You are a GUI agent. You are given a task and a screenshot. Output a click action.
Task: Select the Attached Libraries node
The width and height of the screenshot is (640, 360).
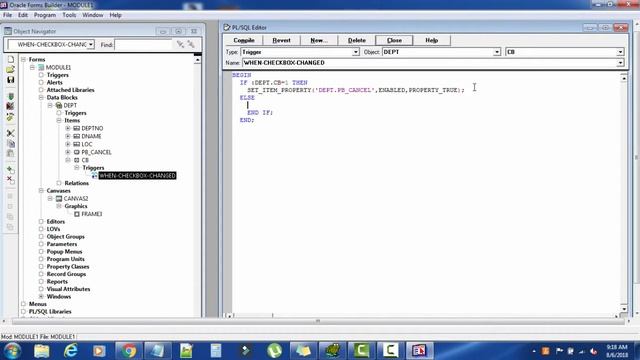(x=70, y=90)
